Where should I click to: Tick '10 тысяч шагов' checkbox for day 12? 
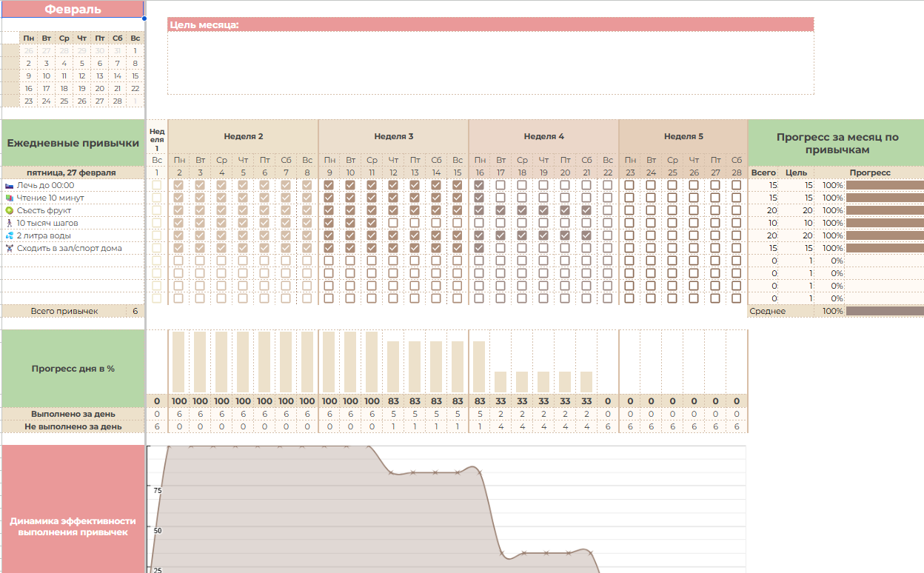393,223
